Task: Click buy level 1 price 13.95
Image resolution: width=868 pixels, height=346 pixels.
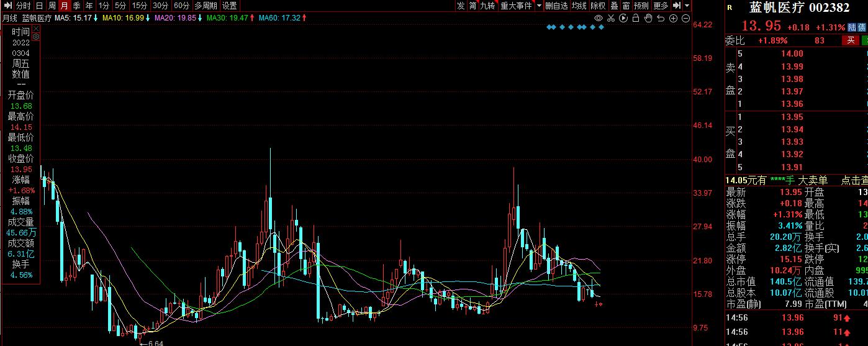Action: pyautogui.click(x=792, y=117)
